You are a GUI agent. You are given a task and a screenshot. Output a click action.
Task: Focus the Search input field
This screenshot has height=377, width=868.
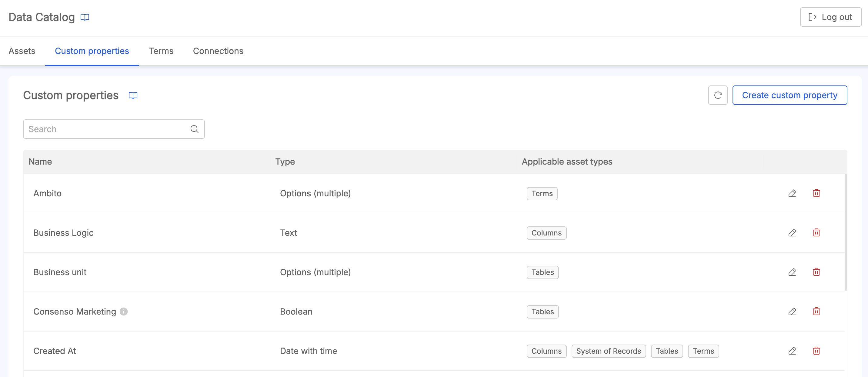coord(114,129)
